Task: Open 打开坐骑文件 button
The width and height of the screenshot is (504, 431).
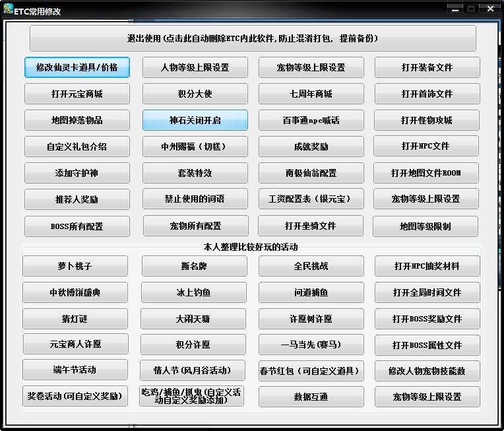Action: click(311, 226)
